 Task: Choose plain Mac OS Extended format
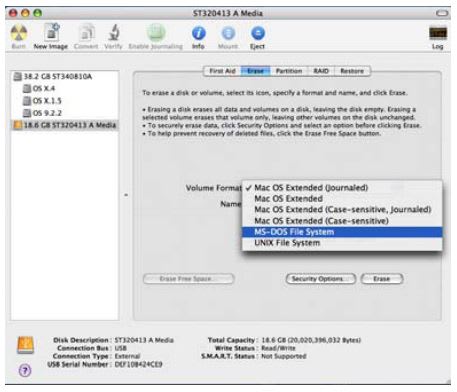[342, 199]
